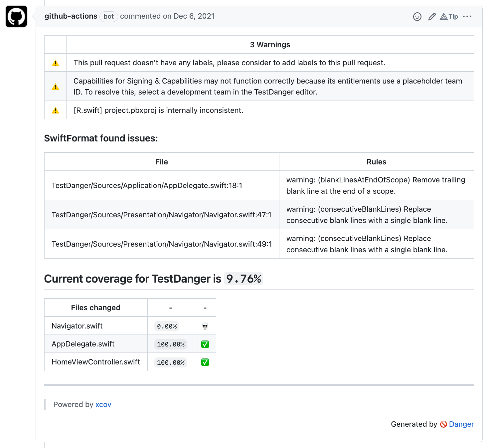Open the xcov link
This screenshot has width=489, height=448.
[103, 405]
